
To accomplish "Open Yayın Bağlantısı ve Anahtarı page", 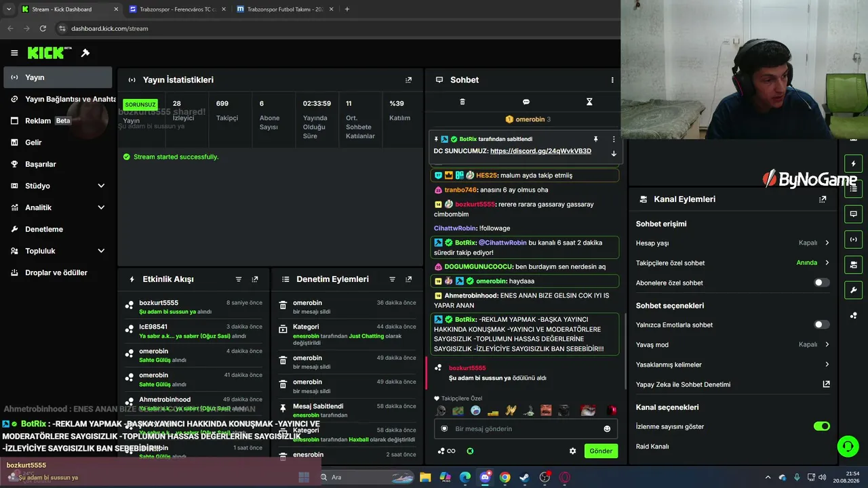I will coord(58,99).
